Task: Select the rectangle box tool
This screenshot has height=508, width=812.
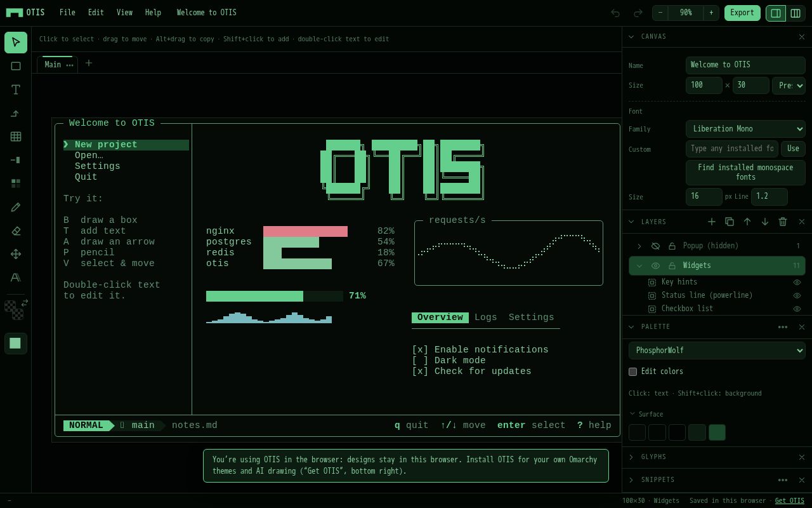Action: coord(16,66)
